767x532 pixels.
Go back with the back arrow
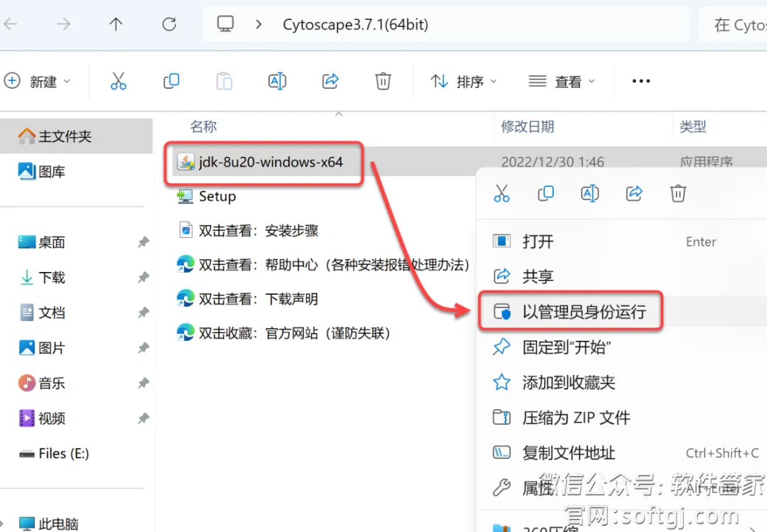click(x=10, y=24)
